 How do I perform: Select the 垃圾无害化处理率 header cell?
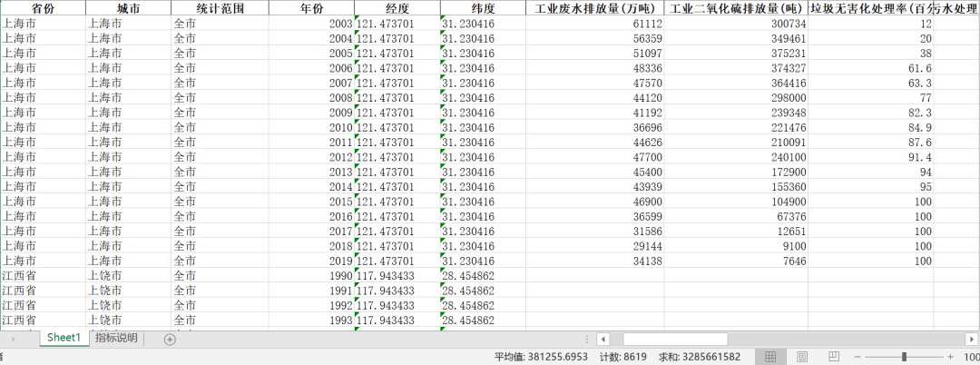(x=870, y=8)
